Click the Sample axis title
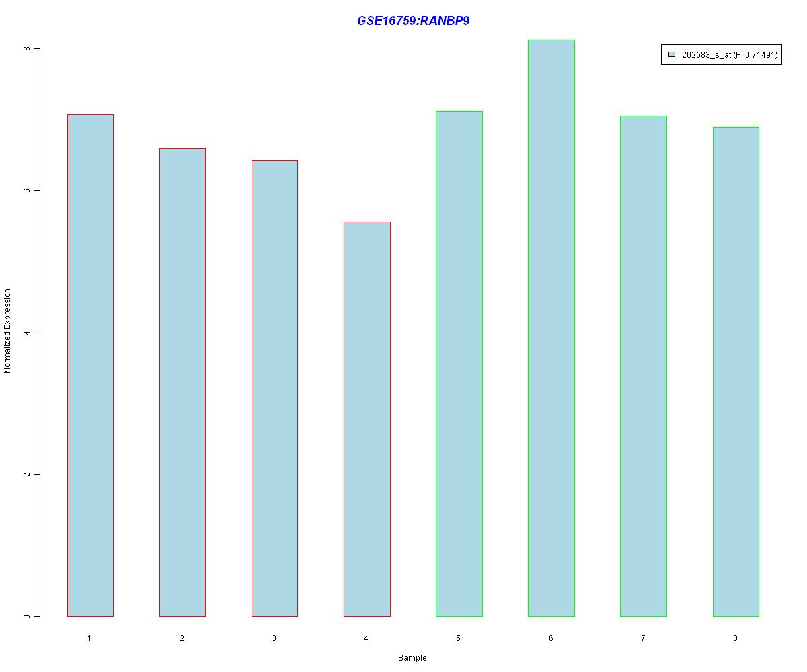The height and width of the screenshot is (672, 807). click(412, 658)
